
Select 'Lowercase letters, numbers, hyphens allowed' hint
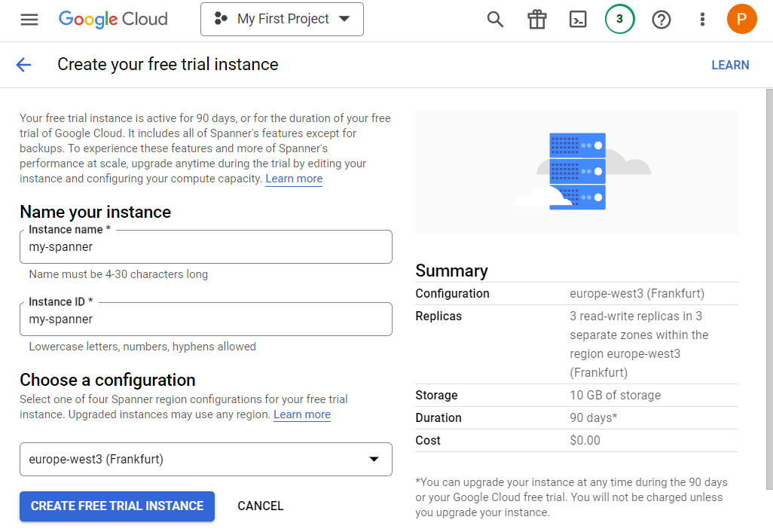(142, 347)
